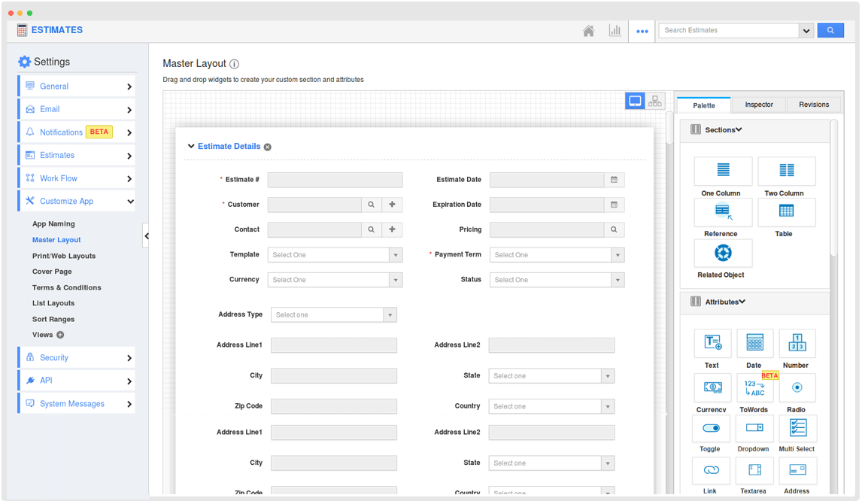Pick the Textarea attribute widget
This screenshot has width=865, height=504.
click(x=754, y=470)
